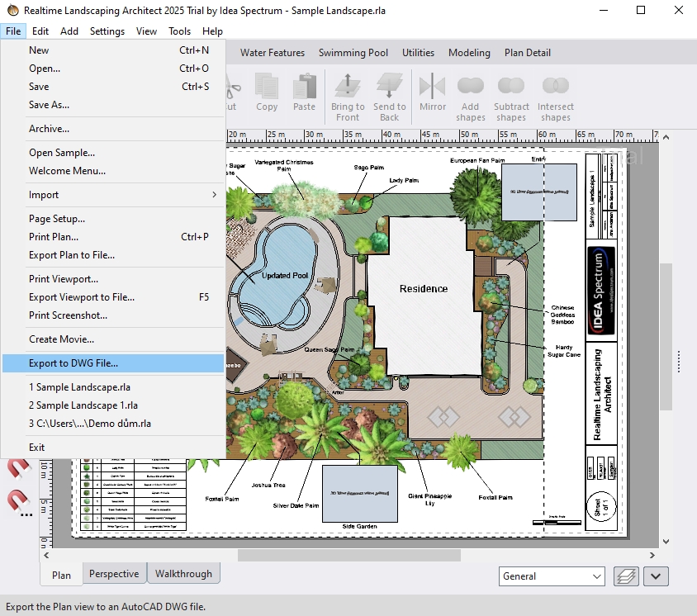697x616 pixels.
Task: Open the View menu
Action: [x=146, y=31]
